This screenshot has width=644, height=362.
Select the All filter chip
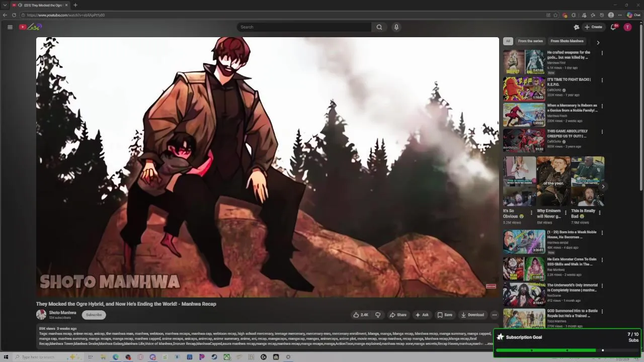coord(508,41)
